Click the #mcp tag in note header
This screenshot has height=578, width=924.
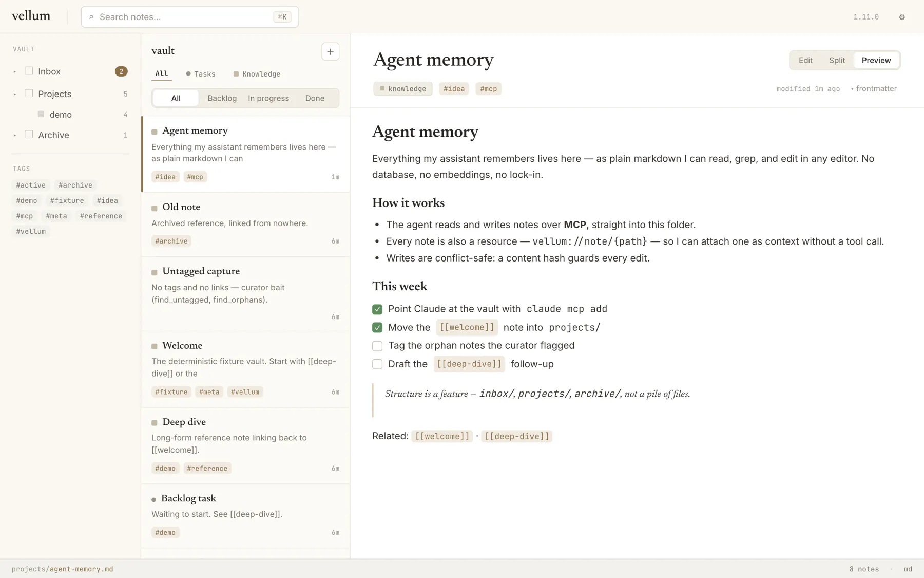[x=488, y=89]
